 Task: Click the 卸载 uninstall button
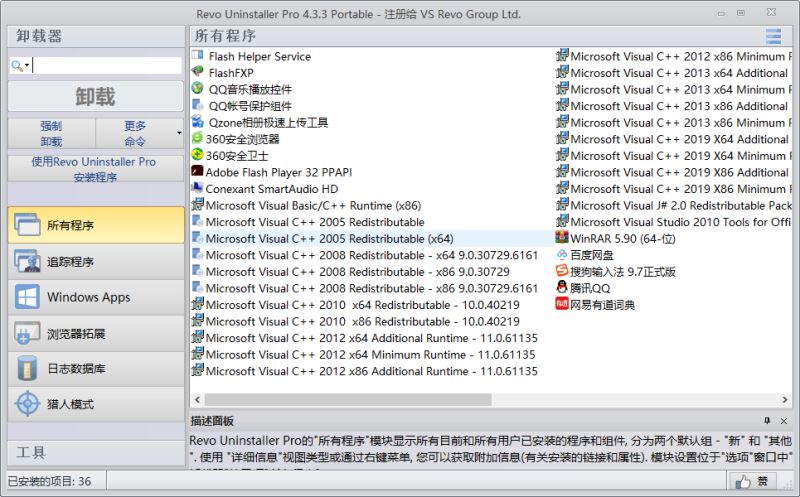point(95,96)
